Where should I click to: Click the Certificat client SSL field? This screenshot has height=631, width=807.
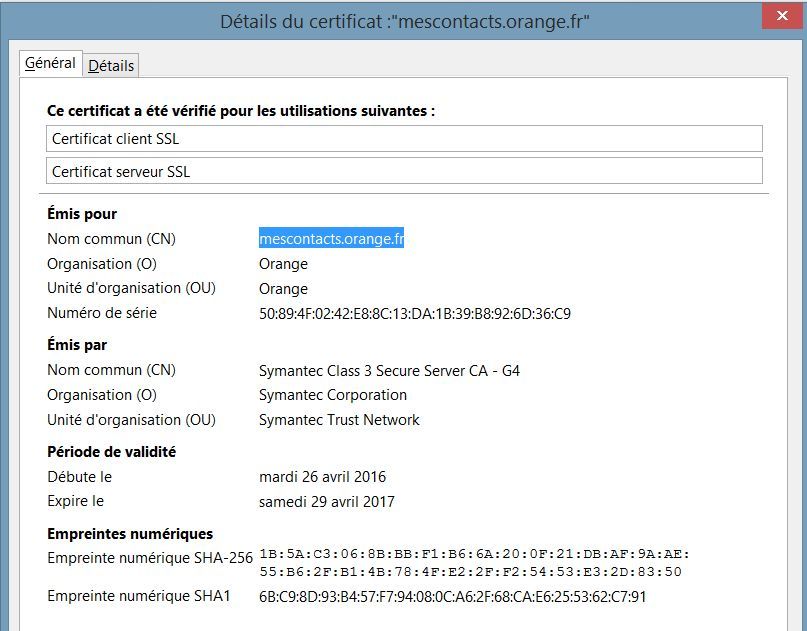[x=404, y=139]
